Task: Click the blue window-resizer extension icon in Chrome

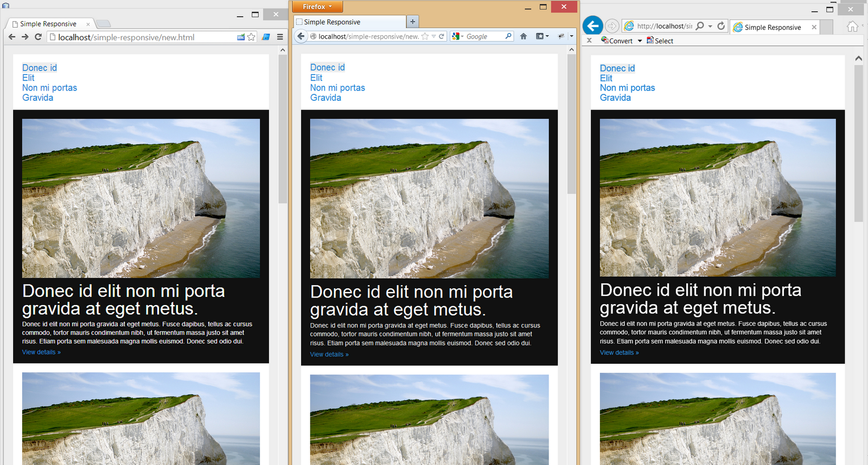Action: coord(266,37)
